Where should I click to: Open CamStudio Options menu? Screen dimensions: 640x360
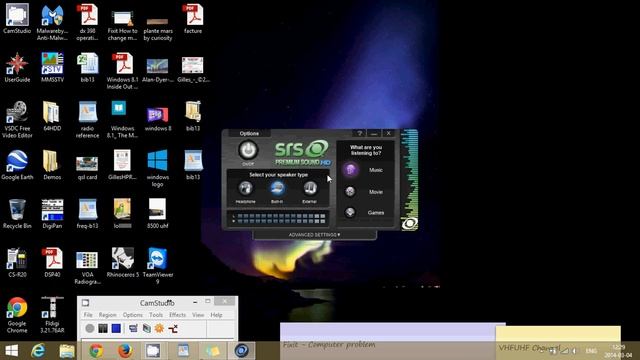click(x=133, y=315)
